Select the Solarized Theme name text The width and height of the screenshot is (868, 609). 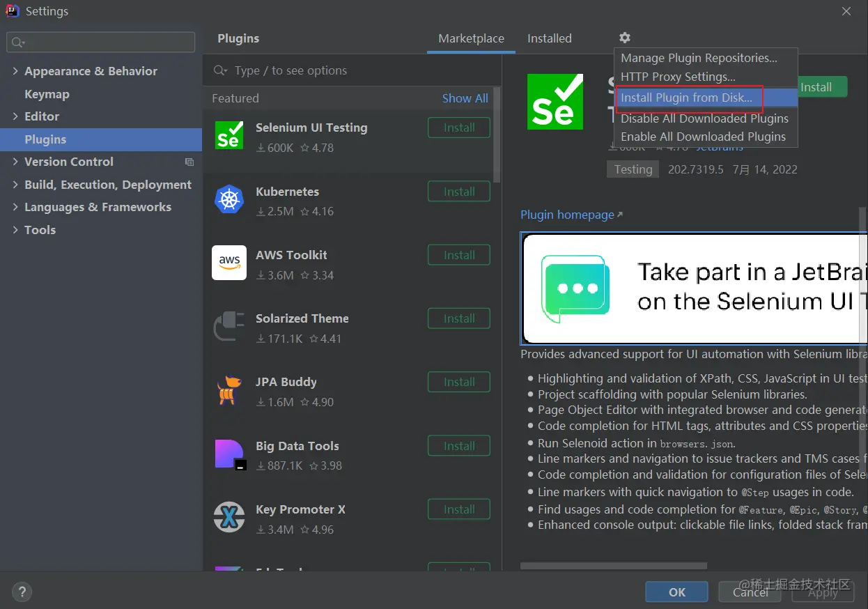point(302,318)
